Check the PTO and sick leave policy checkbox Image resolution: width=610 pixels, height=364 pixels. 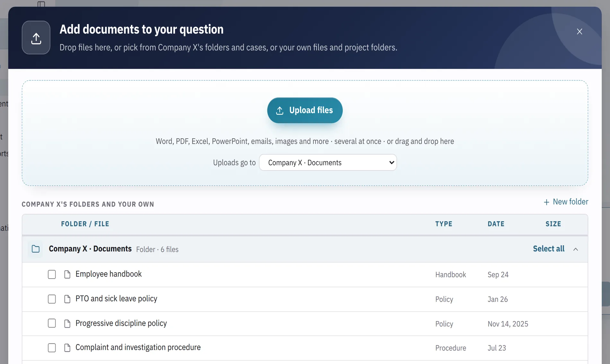52,299
